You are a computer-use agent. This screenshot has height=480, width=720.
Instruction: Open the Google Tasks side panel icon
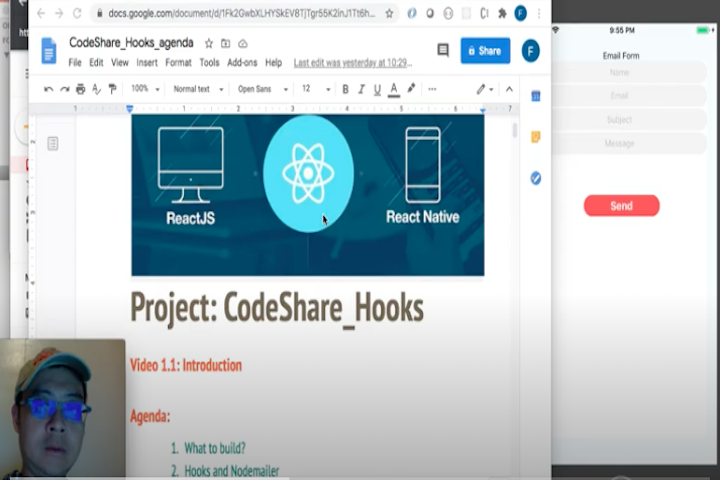[x=535, y=178]
